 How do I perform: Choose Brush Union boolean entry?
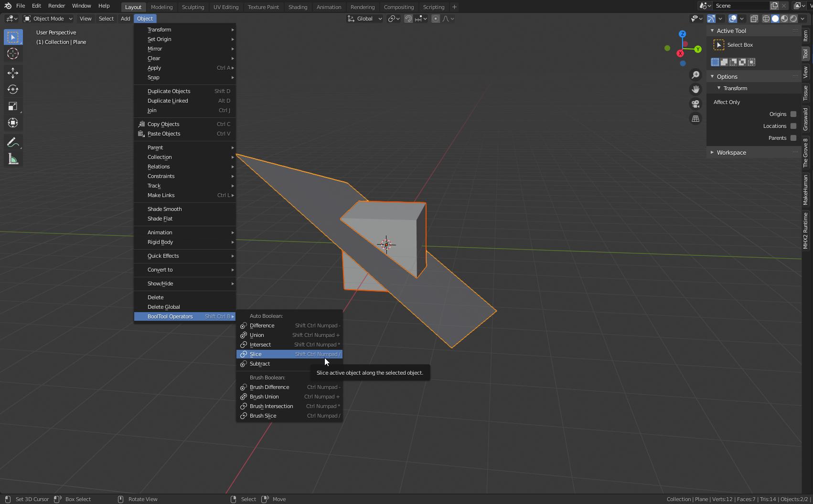[289, 397]
